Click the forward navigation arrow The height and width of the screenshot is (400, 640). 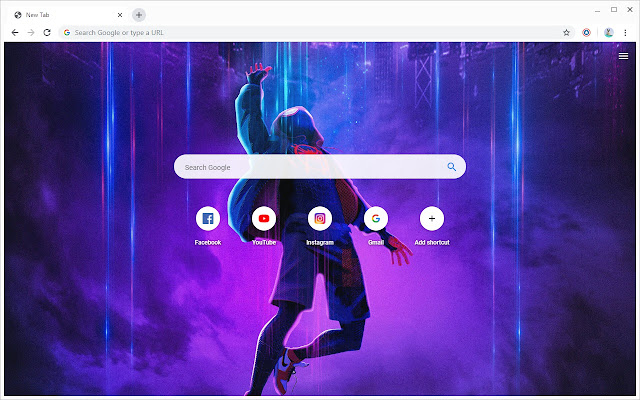(x=31, y=32)
